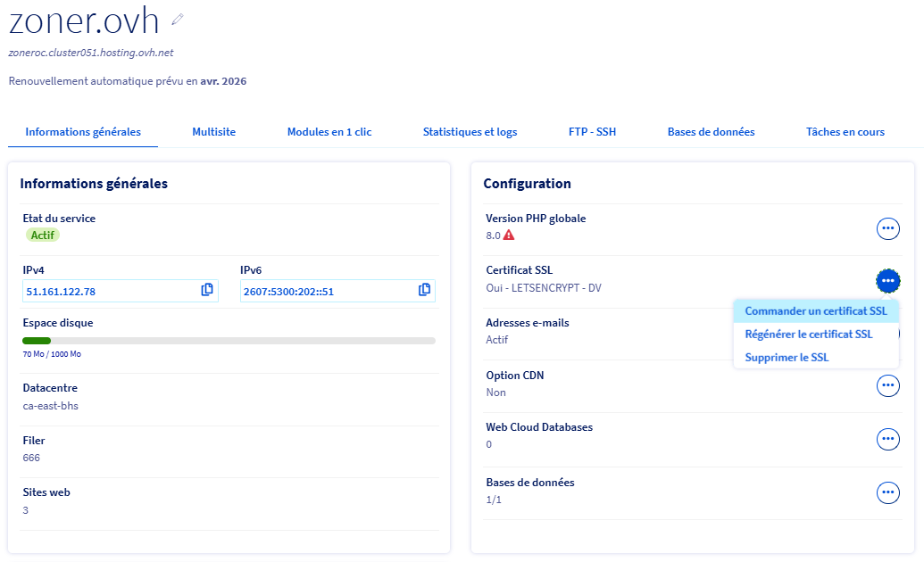Open the Bases de données tab
The width and height of the screenshot is (924, 562).
711,132
